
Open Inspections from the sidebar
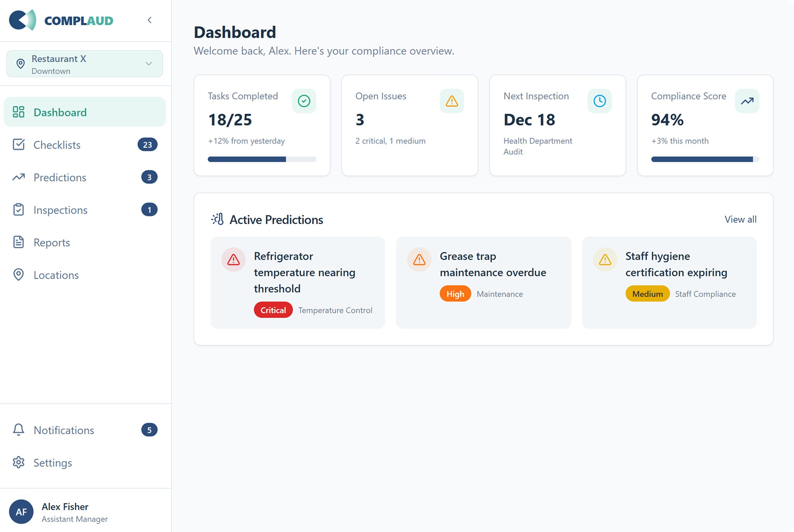pyautogui.click(x=60, y=210)
